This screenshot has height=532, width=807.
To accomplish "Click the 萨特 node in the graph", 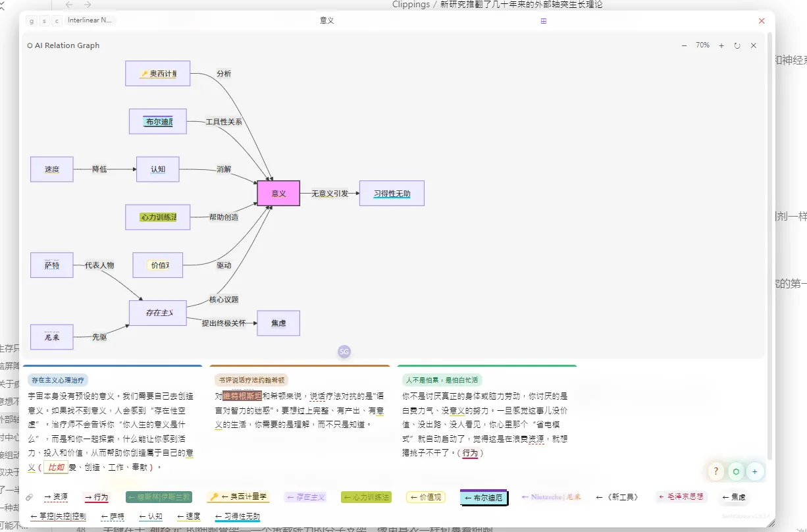I will point(52,265).
